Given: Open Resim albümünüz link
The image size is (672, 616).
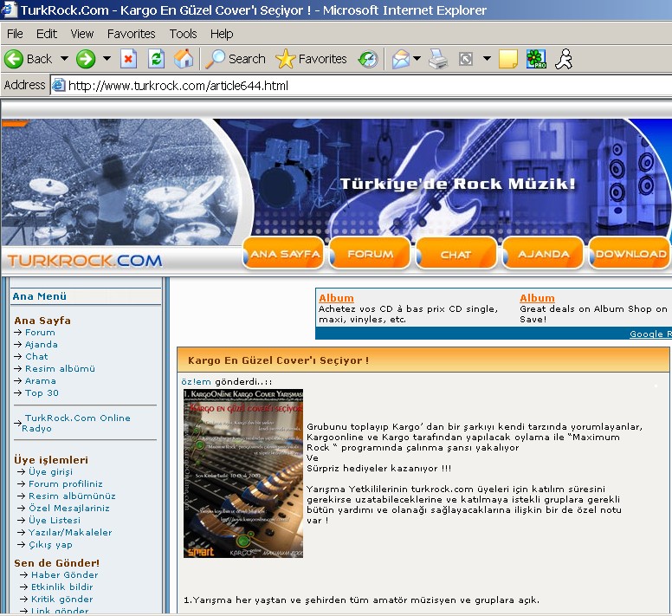Looking at the screenshot, I should click(72, 496).
